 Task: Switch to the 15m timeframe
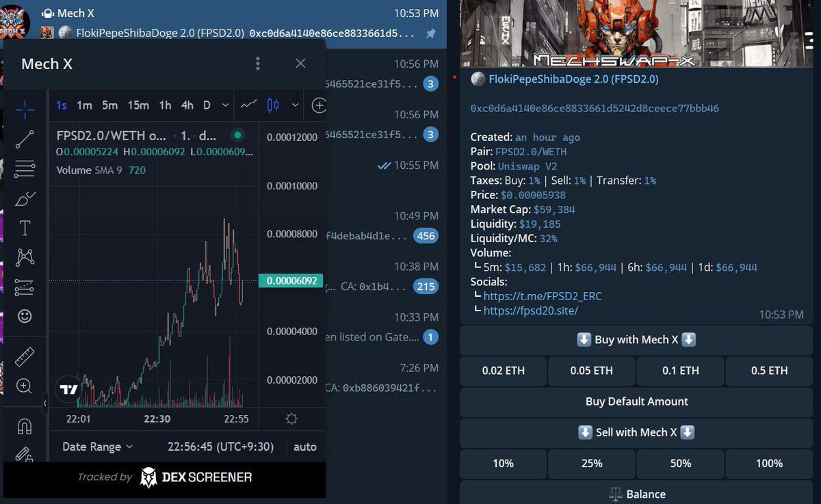pos(138,105)
